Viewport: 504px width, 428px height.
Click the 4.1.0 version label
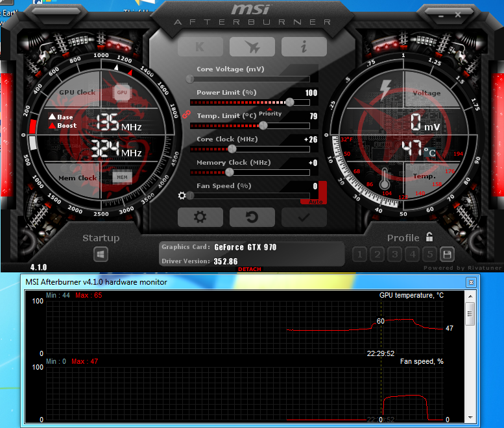point(38,267)
